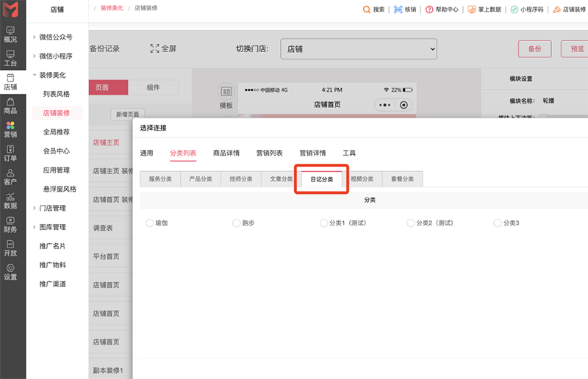Open the 营销 marketing sidebar icon

pos(10,129)
